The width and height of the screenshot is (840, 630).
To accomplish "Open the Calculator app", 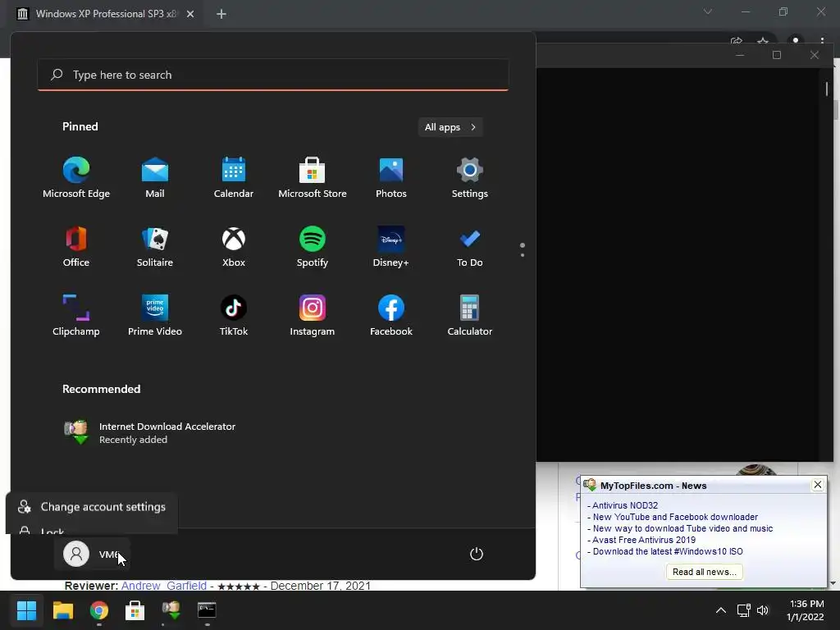I will point(470,316).
